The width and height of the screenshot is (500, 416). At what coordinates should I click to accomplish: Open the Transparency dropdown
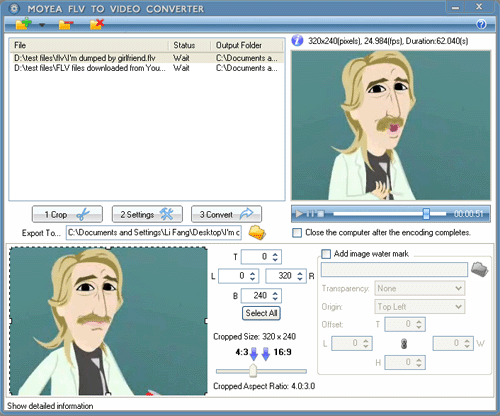point(420,288)
